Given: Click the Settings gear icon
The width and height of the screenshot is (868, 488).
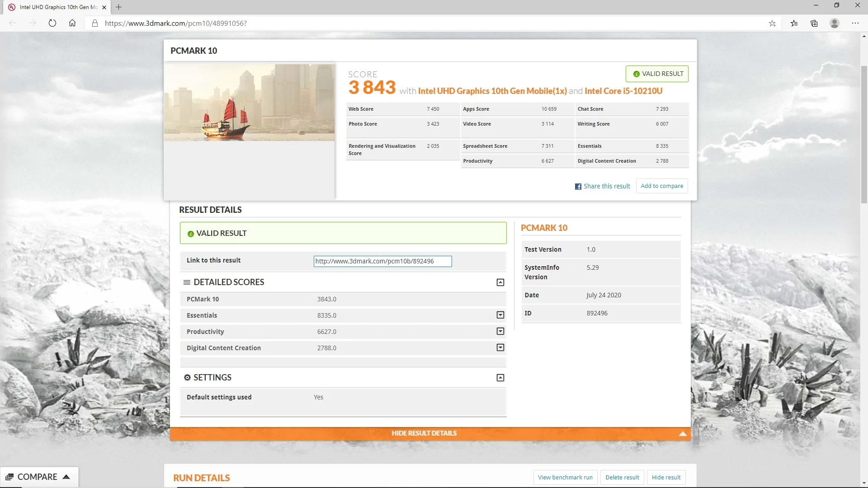Looking at the screenshot, I should tap(187, 377).
